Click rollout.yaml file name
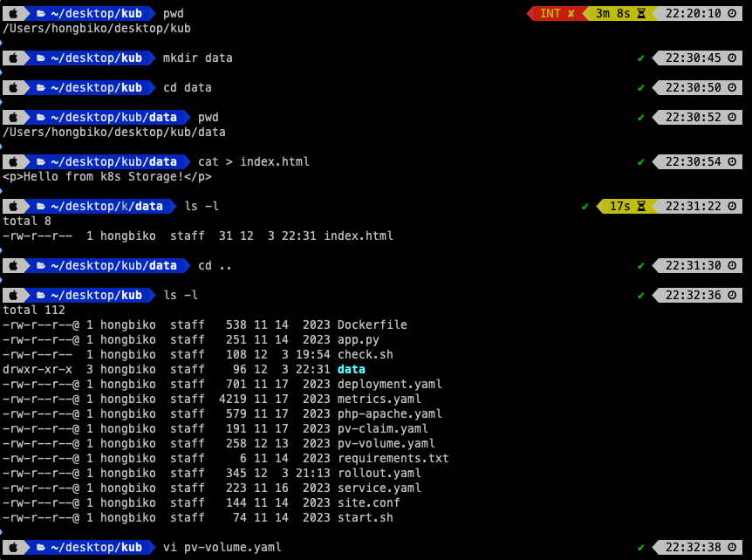Screen dimensions: 752x560 click(379, 474)
